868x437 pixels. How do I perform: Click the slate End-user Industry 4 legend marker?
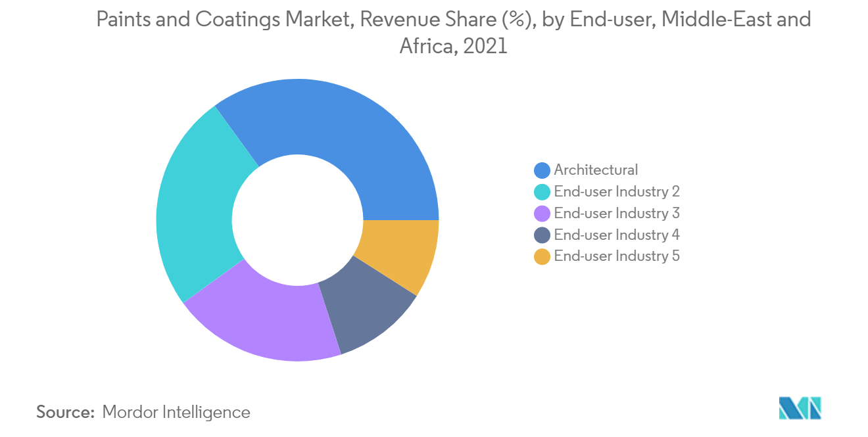(541, 235)
